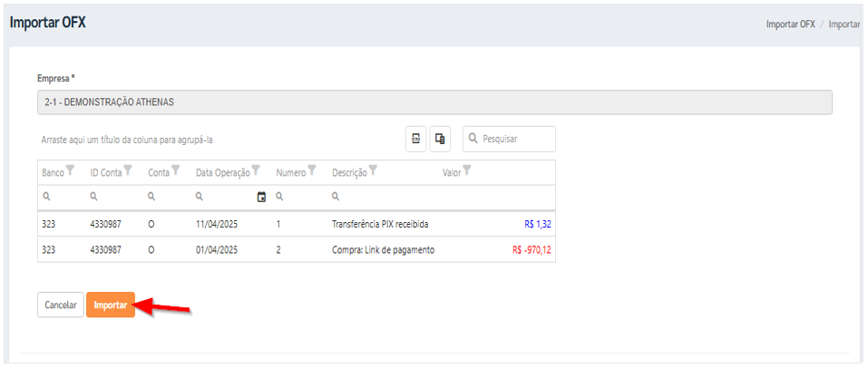This screenshot has width=868, height=368.
Task: Select the Compra: Link de pagamento row
Action: point(297,250)
